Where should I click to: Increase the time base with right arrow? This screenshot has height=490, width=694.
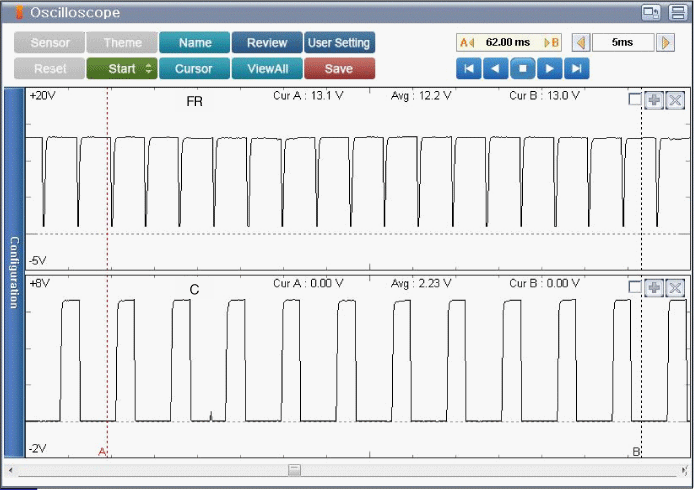pos(665,42)
